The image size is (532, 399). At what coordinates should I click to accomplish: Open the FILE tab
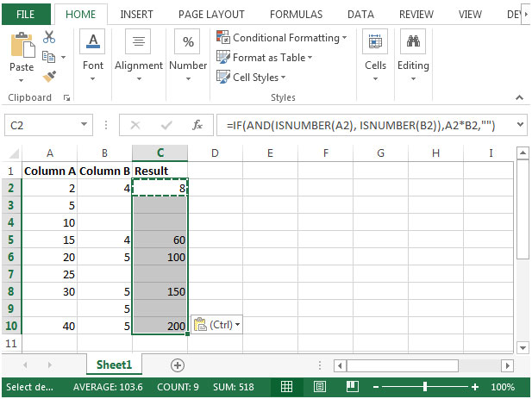(x=26, y=15)
